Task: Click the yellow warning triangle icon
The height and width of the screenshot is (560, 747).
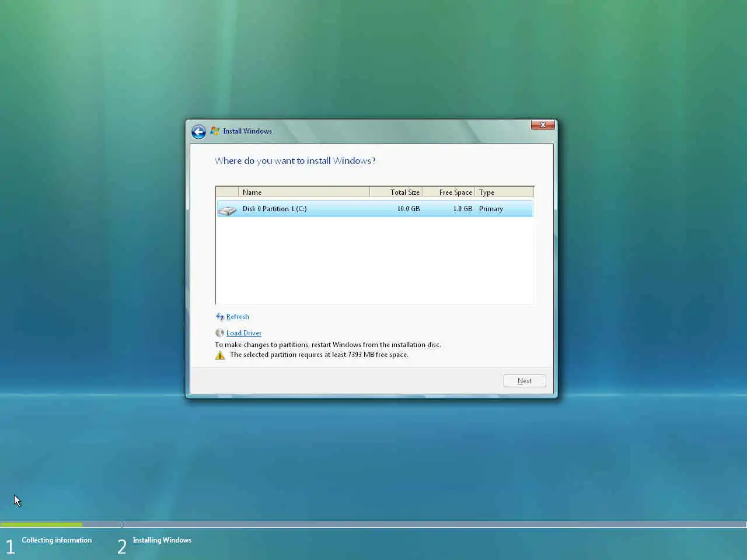Action: point(220,355)
